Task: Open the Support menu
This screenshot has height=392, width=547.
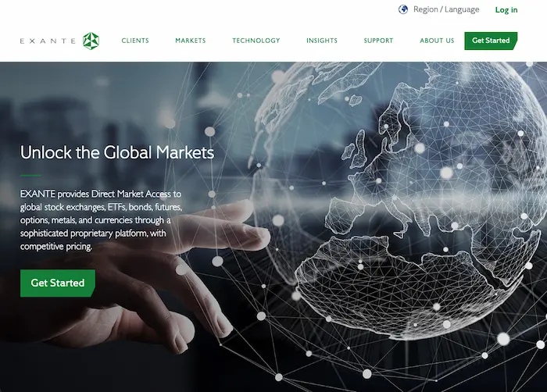Action: [378, 41]
